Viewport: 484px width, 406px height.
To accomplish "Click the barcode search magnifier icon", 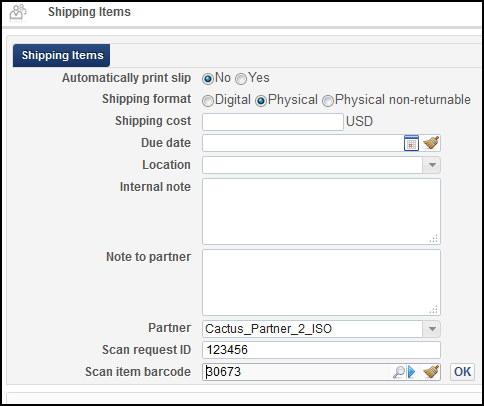I will point(399,372).
